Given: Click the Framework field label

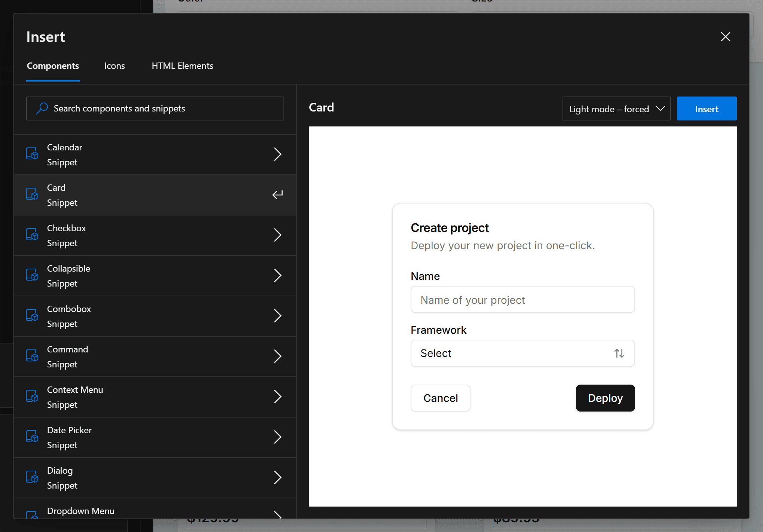Looking at the screenshot, I should (x=438, y=330).
